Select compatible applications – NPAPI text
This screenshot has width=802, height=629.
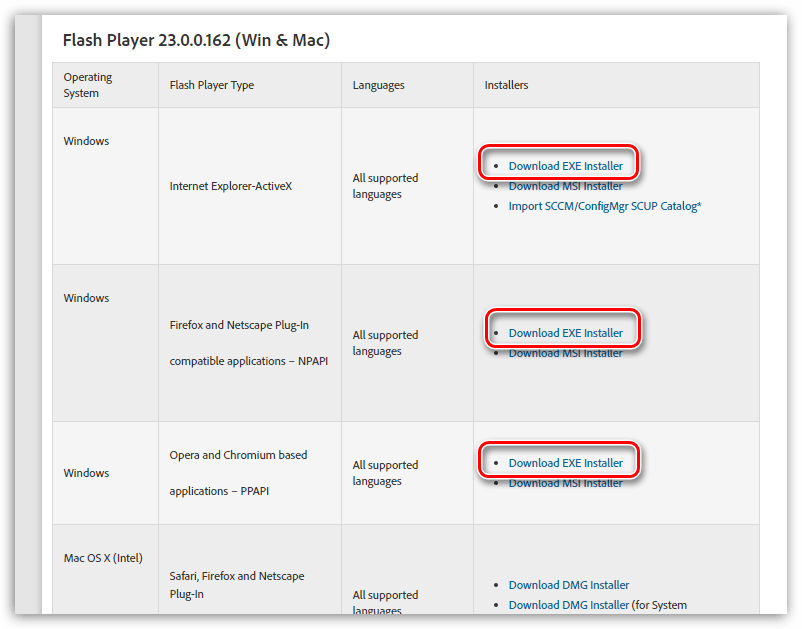[249, 361]
